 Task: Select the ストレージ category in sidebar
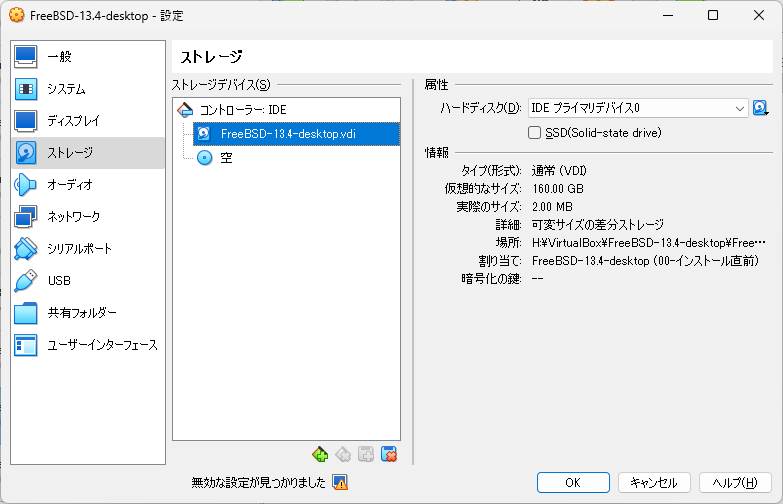coord(88,153)
